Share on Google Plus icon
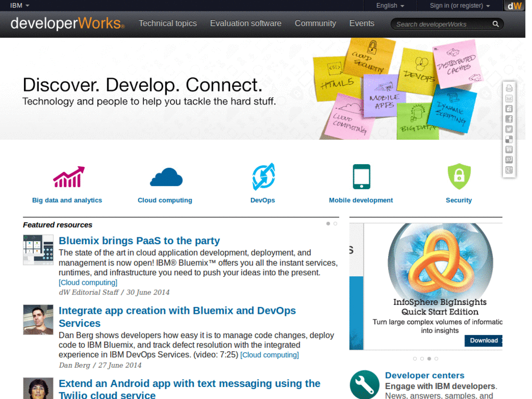The width and height of the screenshot is (532, 399). 509,170
